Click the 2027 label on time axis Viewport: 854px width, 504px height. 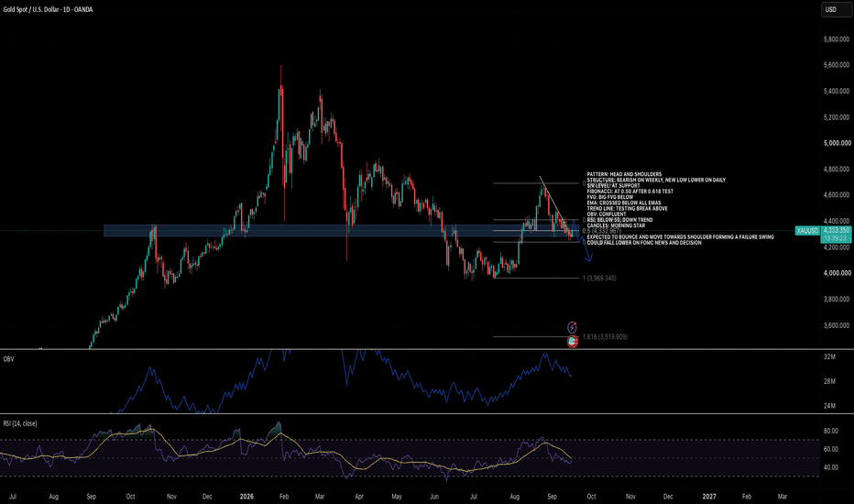tap(709, 497)
